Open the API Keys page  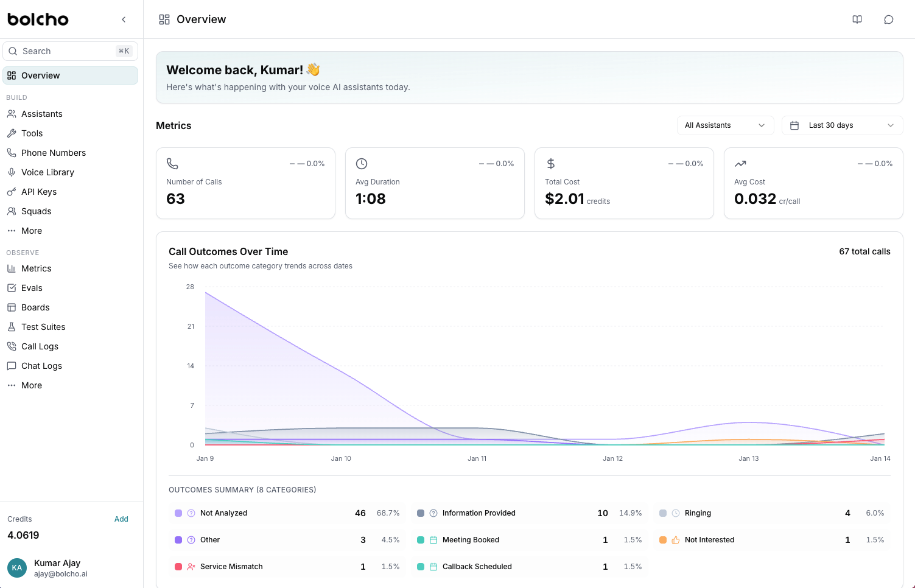[70, 192]
